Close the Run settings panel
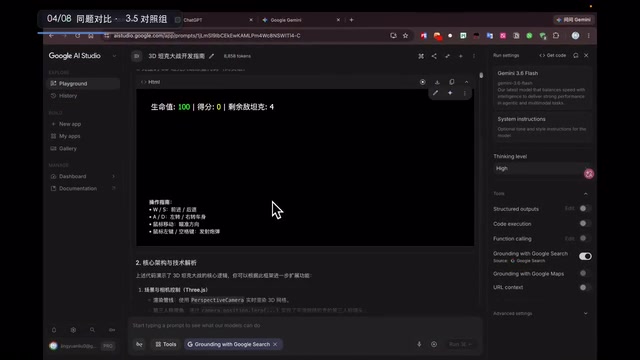Image resolution: width=640 pixels, height=360 pixels. click(586, 55)
